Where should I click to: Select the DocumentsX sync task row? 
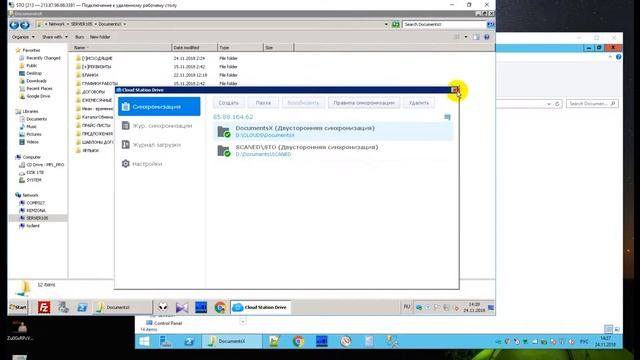coord(333,131)
